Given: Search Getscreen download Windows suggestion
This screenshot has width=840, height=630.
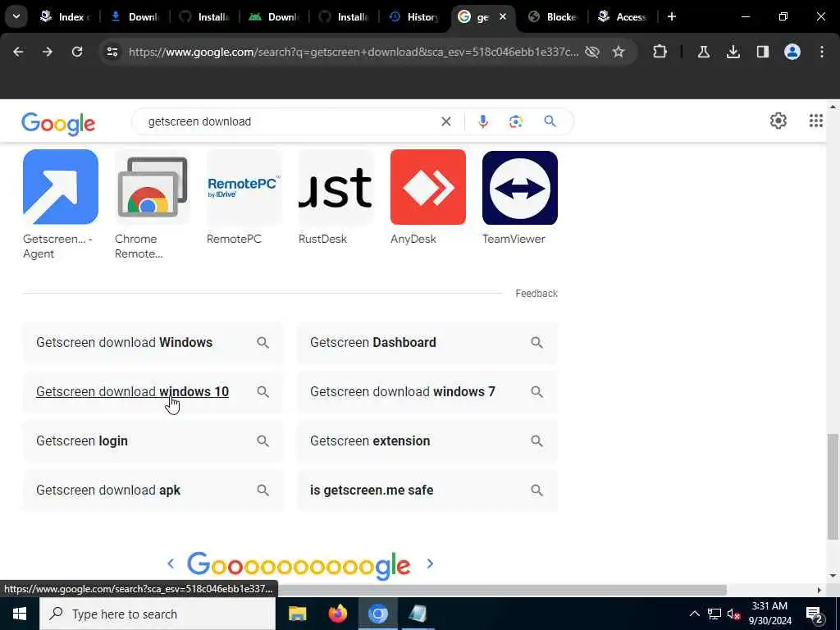Looking at the screenshot, I should (x=153, y=343).
